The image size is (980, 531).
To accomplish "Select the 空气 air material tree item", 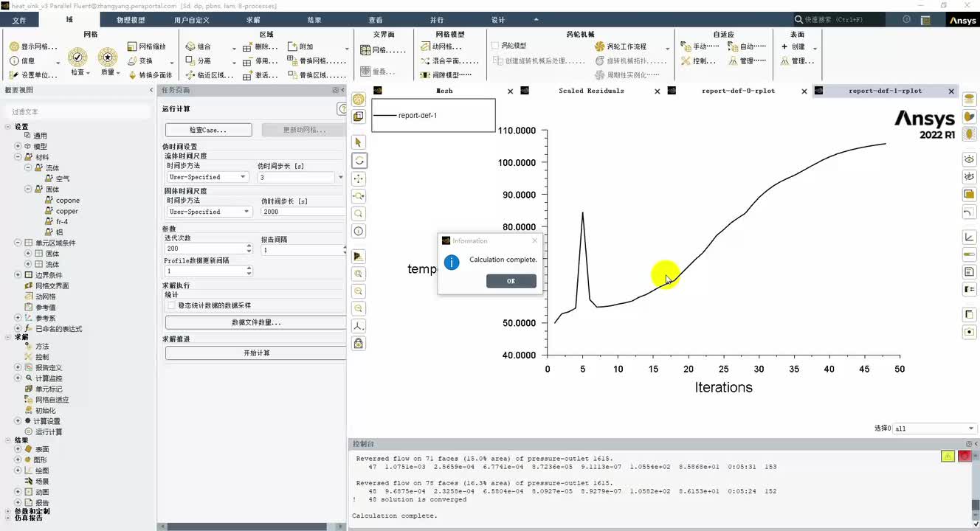I will (63, 178).
